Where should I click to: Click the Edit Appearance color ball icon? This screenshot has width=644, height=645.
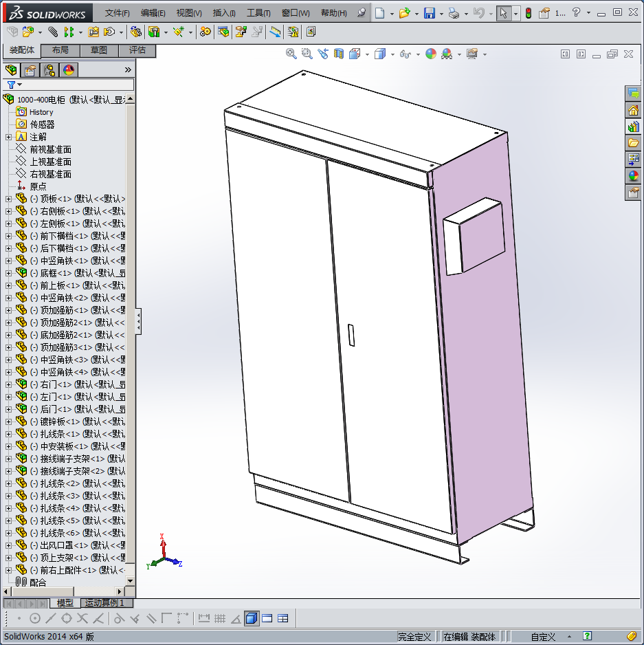point(431,54)
